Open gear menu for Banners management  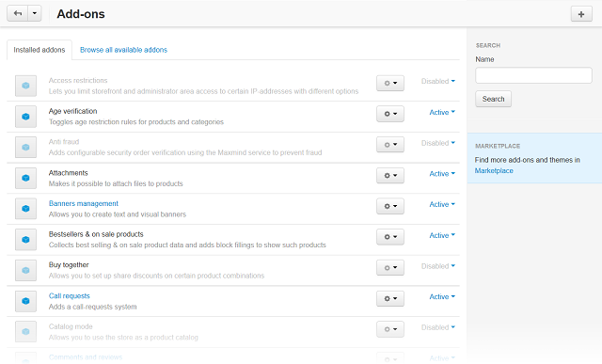(x=390, y=206)
